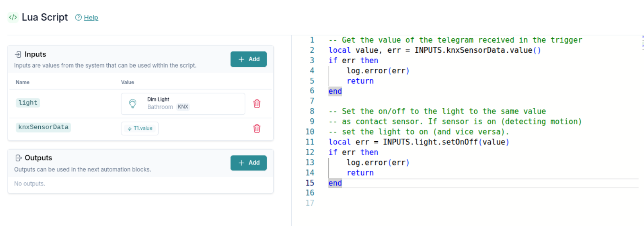
Task: Select the Dim Light Bathroom value field
Action: click(x=183, y=103)
